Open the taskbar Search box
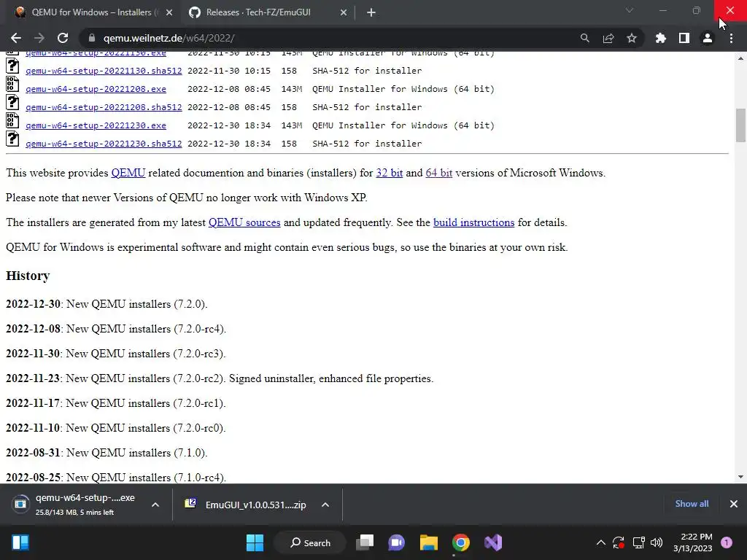The image size is (747, 560). tap(310, 542)
